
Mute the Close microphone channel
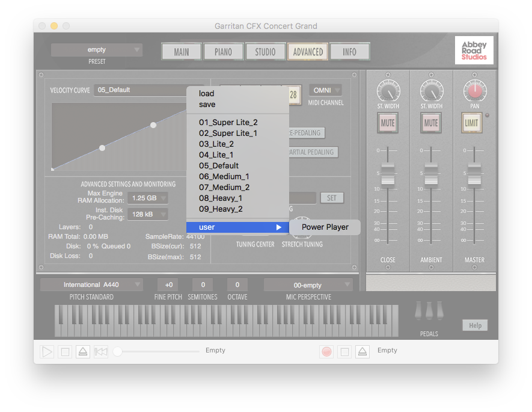[x=388, y=123]
